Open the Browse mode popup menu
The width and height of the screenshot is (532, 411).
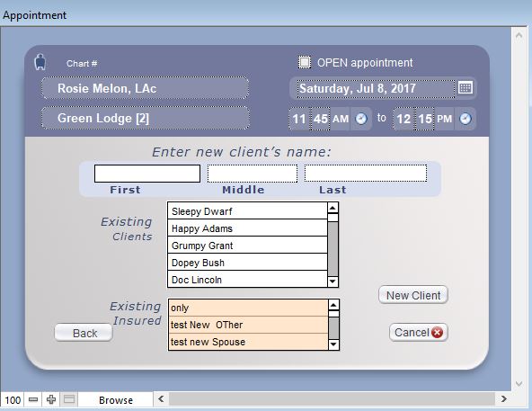click(116, 400)
